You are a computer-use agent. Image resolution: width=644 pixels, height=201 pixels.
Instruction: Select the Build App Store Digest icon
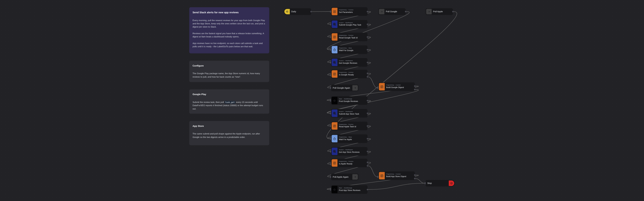click(x=382, y=176)
